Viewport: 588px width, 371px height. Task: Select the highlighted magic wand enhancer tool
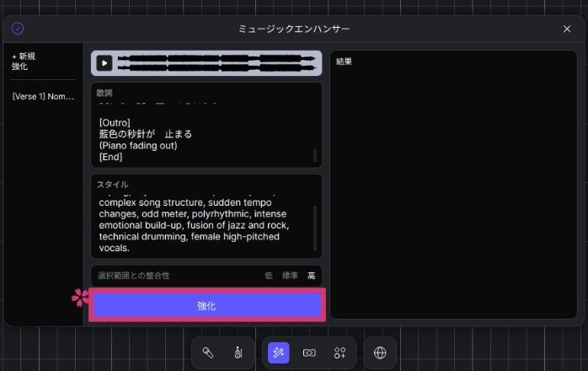click(279, 352)
